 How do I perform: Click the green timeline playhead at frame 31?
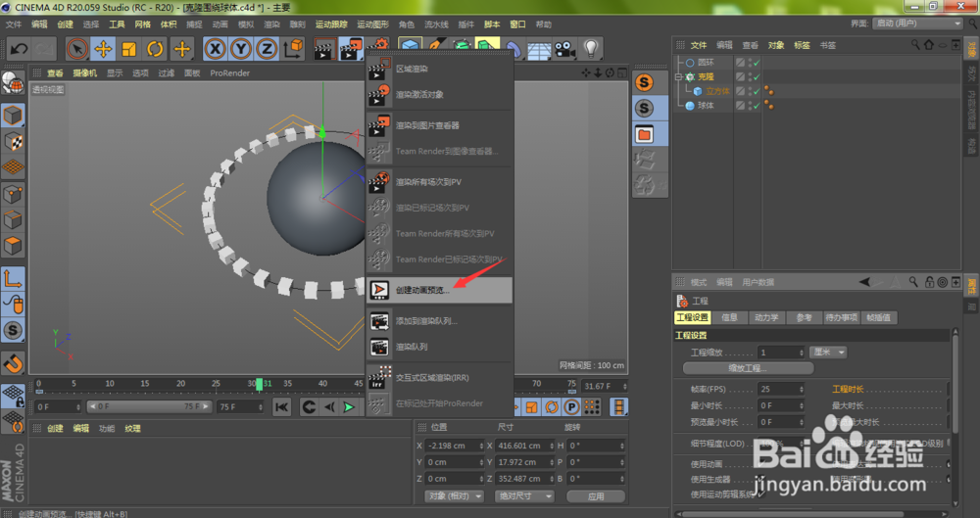pyautogui.click(x=259, y=384)
